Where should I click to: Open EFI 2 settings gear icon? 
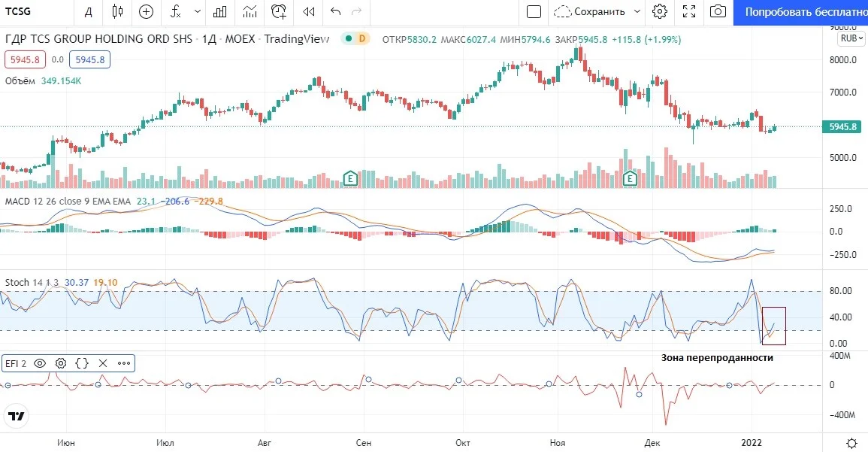pos(61,363)
